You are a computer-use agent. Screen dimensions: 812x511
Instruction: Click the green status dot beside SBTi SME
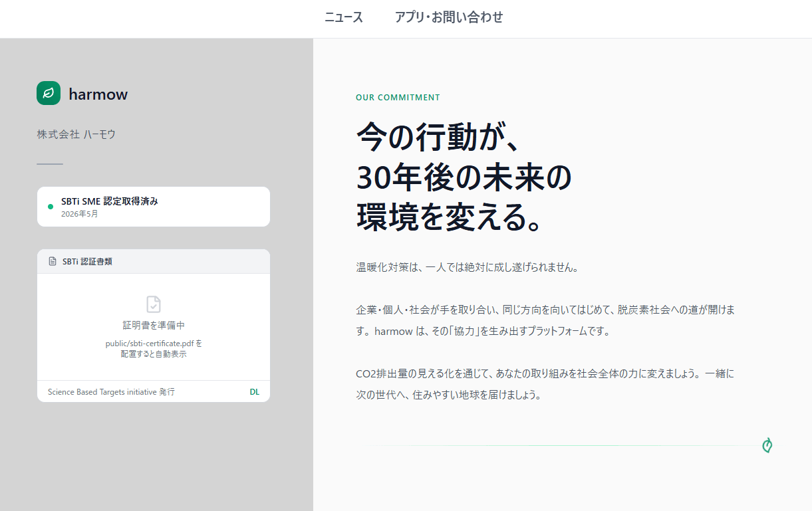coord(51,207)
